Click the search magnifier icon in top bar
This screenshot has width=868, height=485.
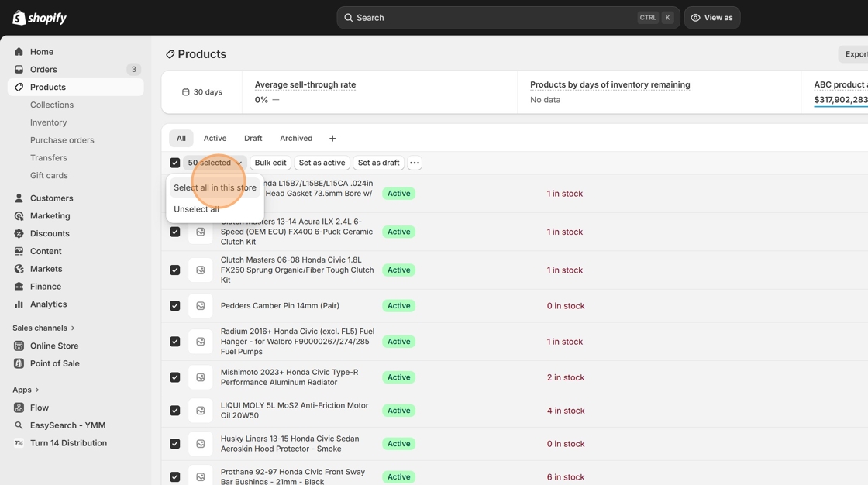[348, 18]
